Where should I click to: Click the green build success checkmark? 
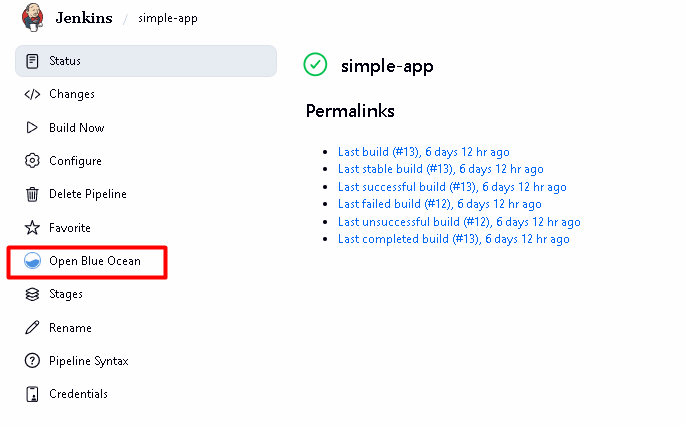click(316, 66)
